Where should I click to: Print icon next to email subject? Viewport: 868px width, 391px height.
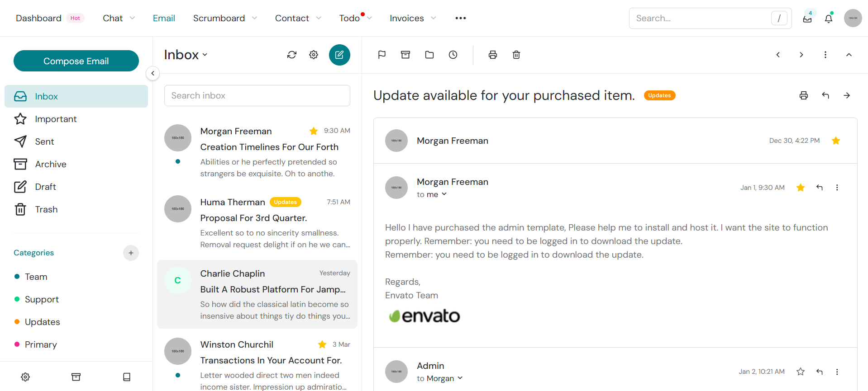click(x=804, y=95)
